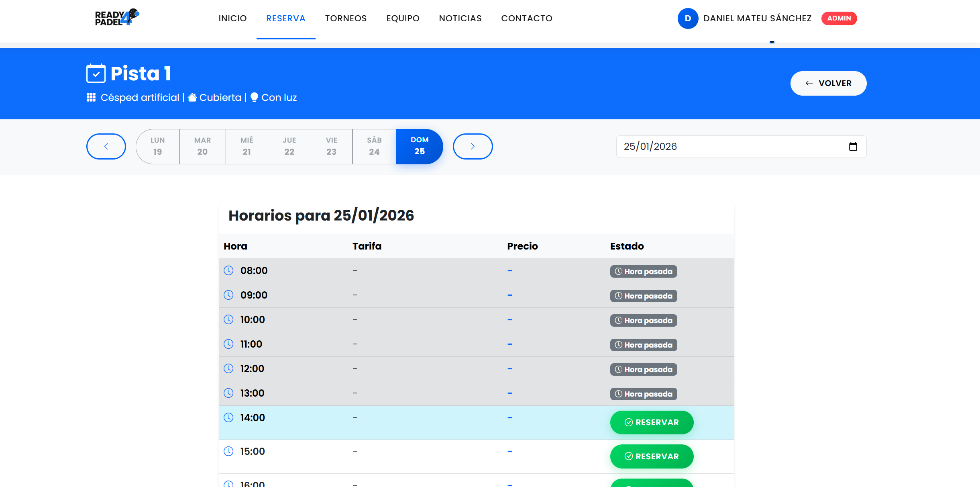980x487 pixels.
Task: Click the calendar-check icon beside Pista 1
Action: (x=96, y=74)
